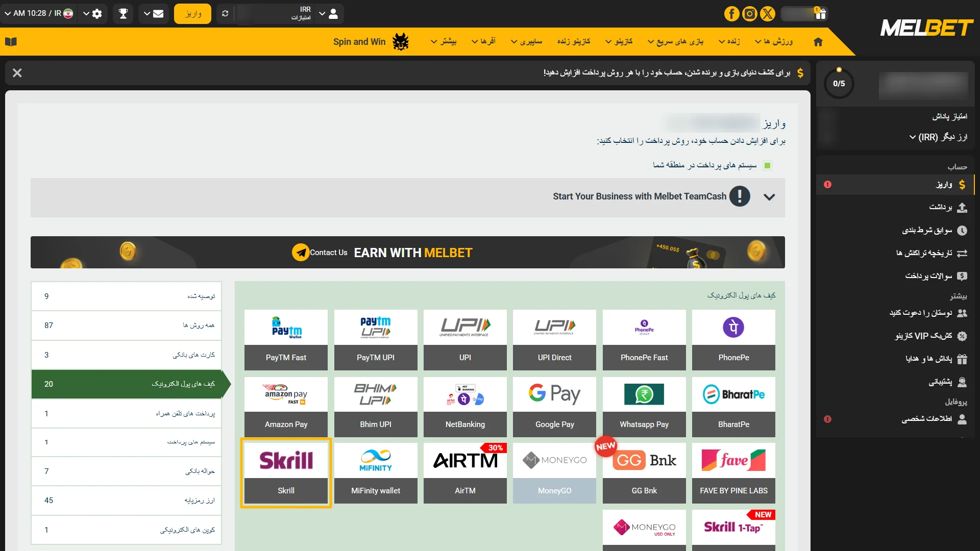Toggle payment systems in your region checkbox

767,165
